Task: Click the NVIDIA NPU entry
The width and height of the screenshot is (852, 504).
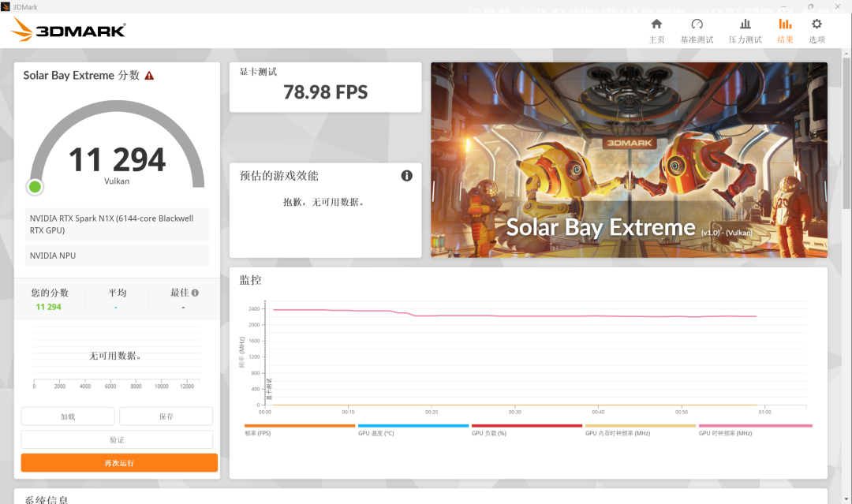Action: [117, 256]
